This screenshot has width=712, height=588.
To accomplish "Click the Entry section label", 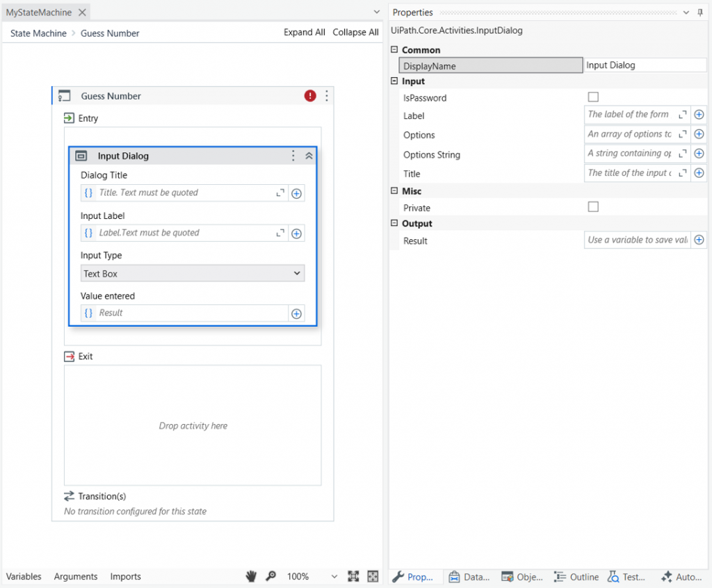I will 88,118.
